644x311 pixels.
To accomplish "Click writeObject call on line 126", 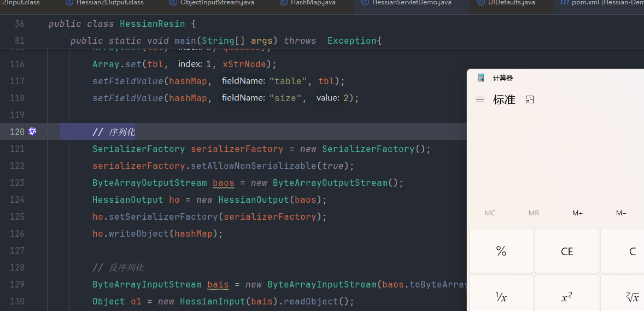I will tap(138, 233).
